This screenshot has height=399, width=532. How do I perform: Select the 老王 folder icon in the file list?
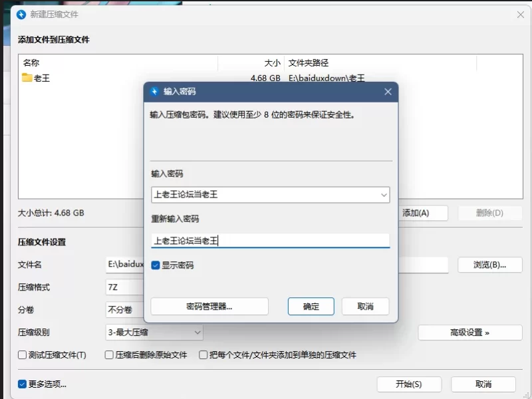coord(27,78)
